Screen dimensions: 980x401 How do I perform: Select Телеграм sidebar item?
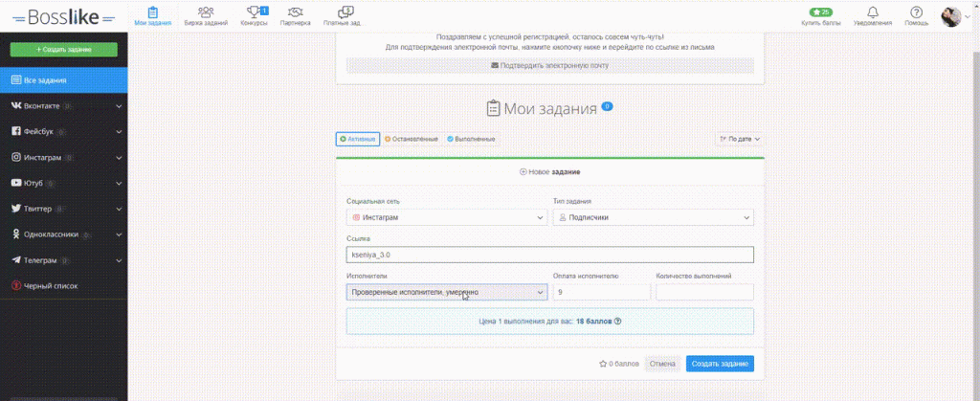point(64,260)
